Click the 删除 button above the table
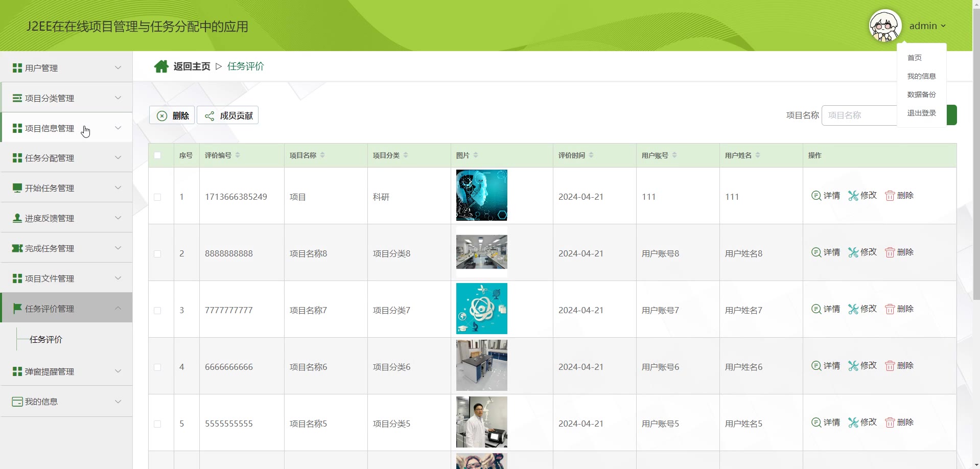The width and height of the screenshot is (980, 469). coord(172,115)
